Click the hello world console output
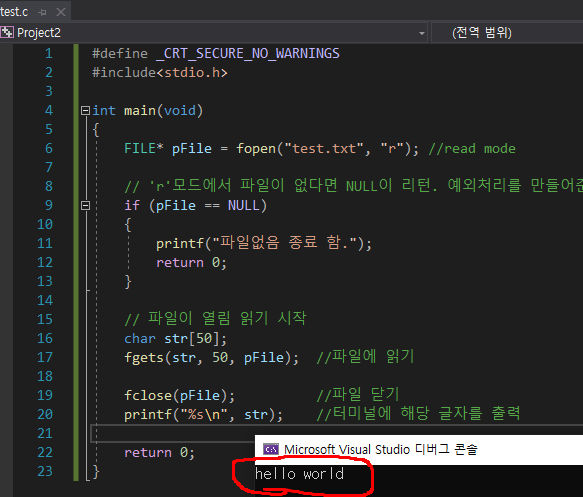The image size is (583, 497). coord(300,474)
